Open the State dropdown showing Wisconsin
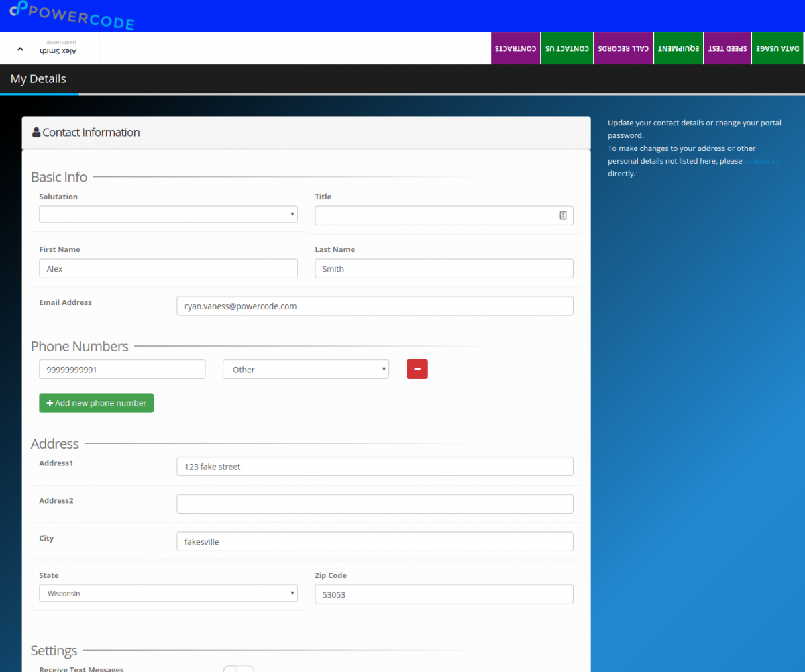Viewport: 805px width, 672px height. click(168, 593)
